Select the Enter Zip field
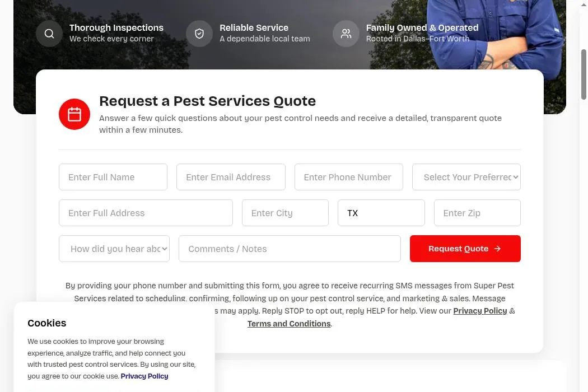The image size is (588, 392). pos(477,213)
